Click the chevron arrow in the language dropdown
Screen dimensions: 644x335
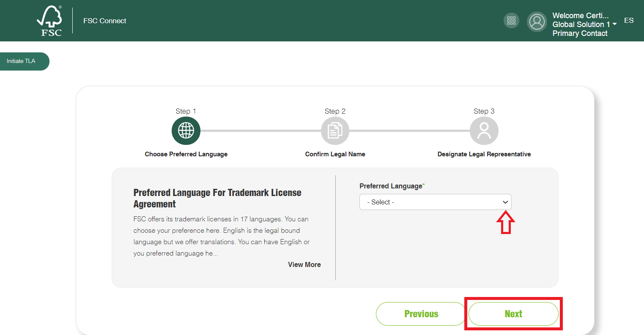click(x=505, y=202)
